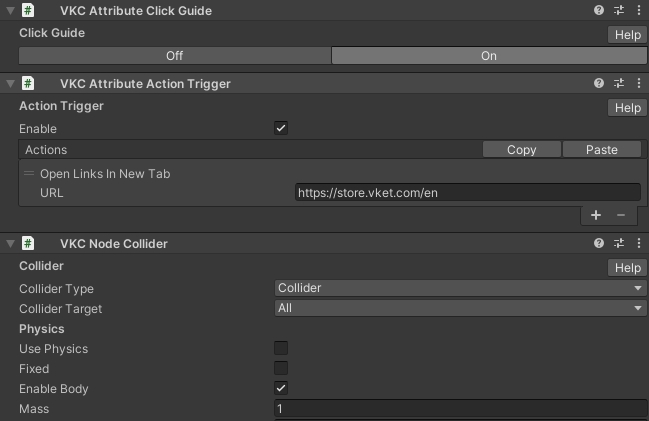Open help reference for VKC Attribute Click Guide

[599, 10]
